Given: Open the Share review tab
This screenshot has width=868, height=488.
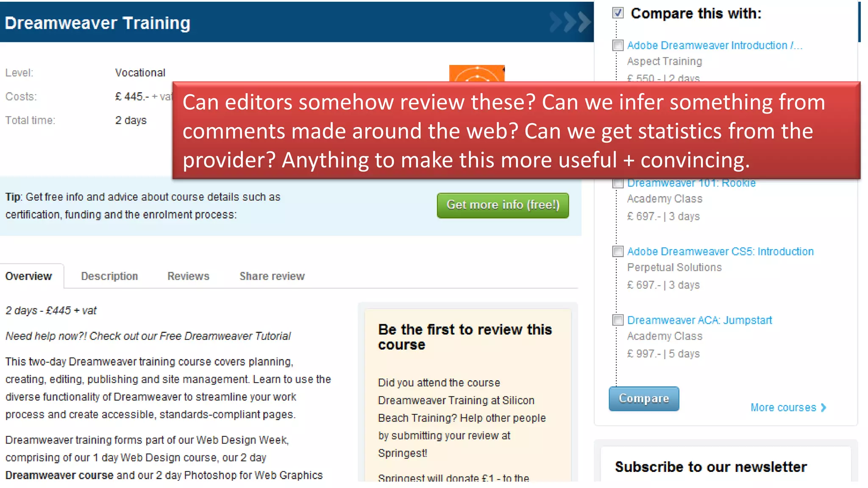Looking at the screenshot, I should click(272, 276).
